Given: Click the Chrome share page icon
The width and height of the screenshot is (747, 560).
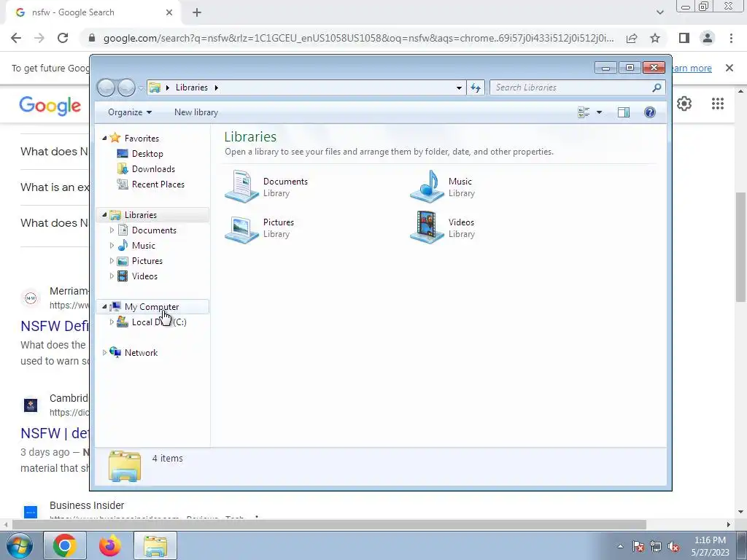Looking at the screenshot, I should coord(632,38).
